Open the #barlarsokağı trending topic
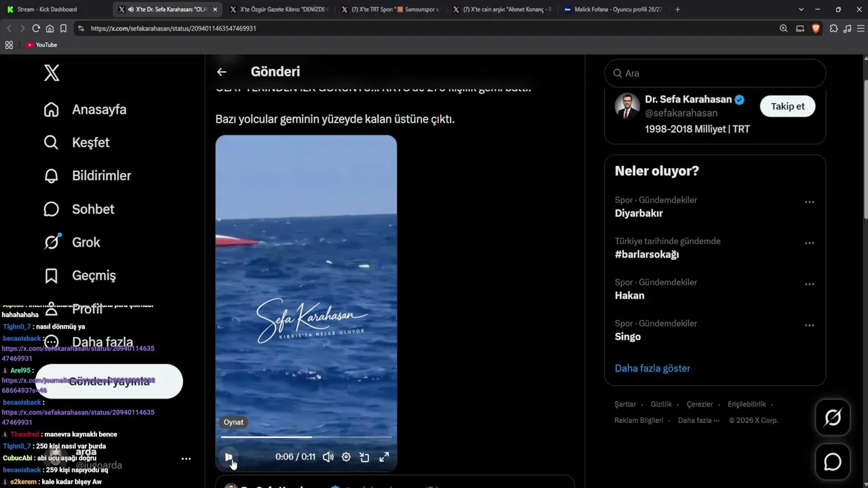 647,254
